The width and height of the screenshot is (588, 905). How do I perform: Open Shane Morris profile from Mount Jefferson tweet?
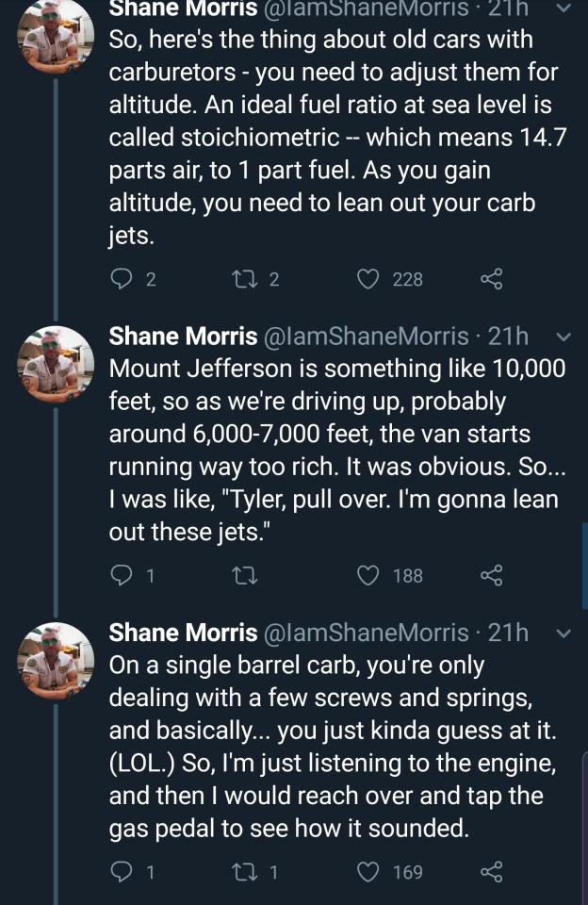[183, 337]
